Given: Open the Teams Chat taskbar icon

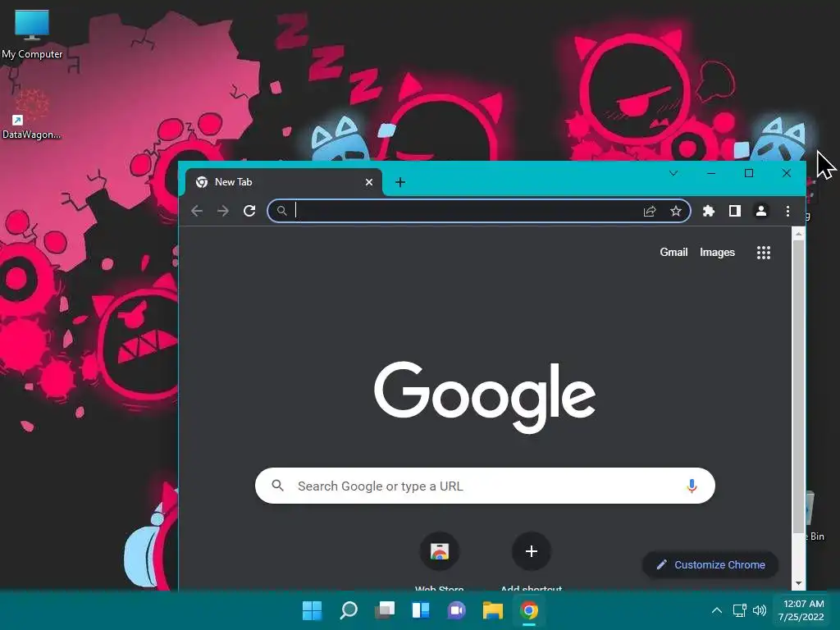Looking at the screenshot, I should click(456, 610).
